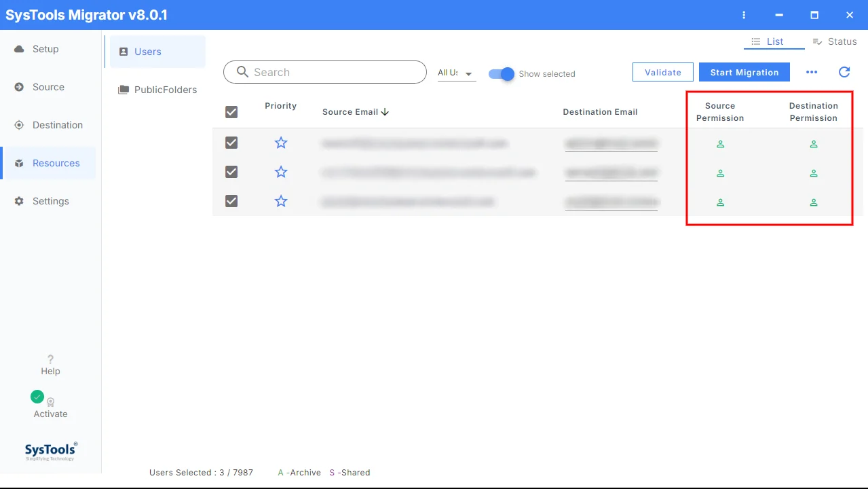Click the A -Archive legend text

click(299, 472)
